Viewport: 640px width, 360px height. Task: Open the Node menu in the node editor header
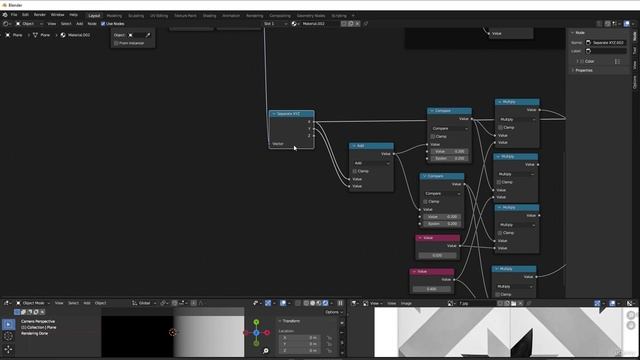(x=92, y=24)
